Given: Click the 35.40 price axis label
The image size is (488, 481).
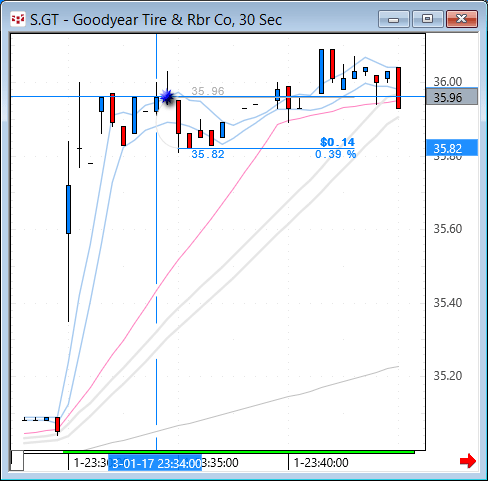Looking at the screenshot, I should tap(448, 303).
